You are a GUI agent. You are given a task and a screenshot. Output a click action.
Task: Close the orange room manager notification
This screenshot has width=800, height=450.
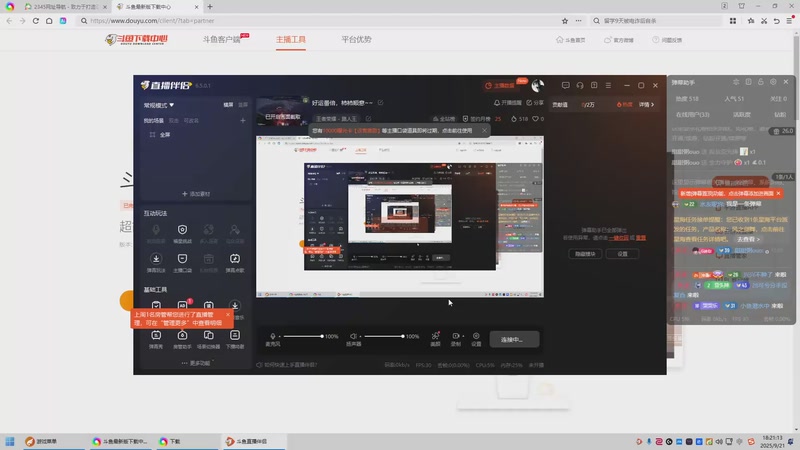click(x=228, y=315)
